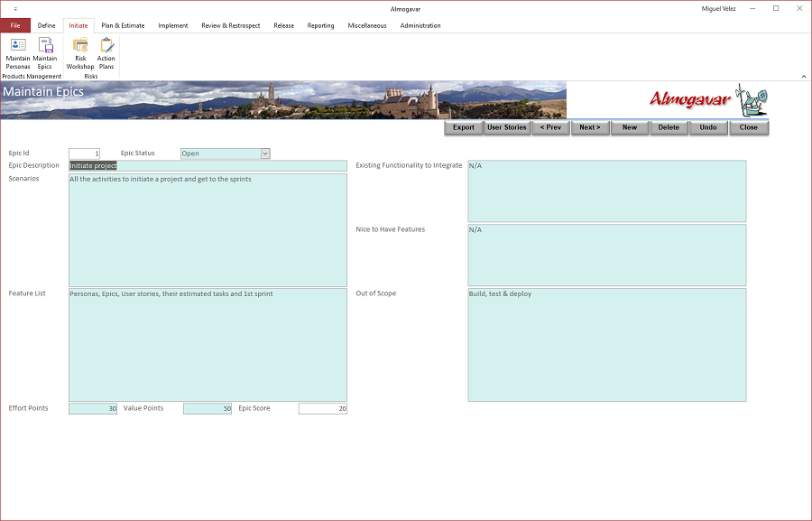812x521 pixels.
Task: Open the Review & Retrospect tab
Action: point(230,25)
